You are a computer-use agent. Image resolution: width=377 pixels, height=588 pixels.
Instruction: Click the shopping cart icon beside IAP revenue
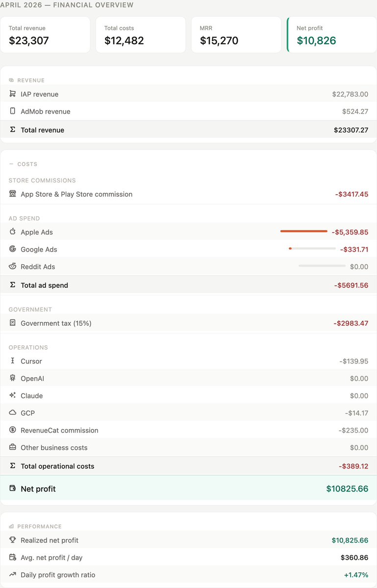click(12, 94)
